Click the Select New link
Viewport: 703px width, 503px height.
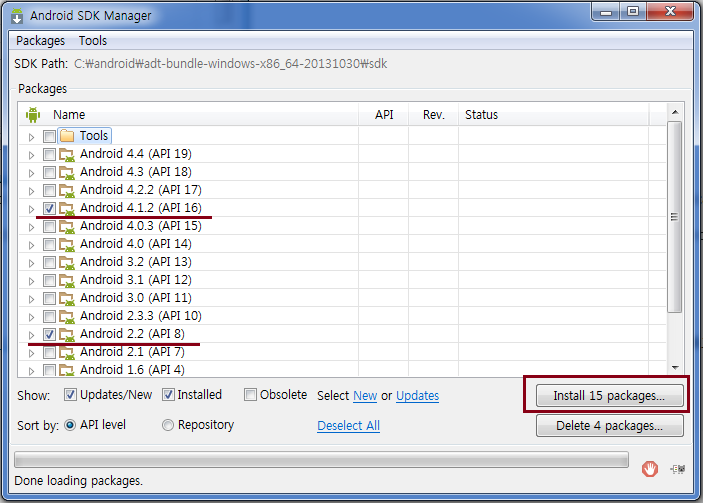(365, 396)
